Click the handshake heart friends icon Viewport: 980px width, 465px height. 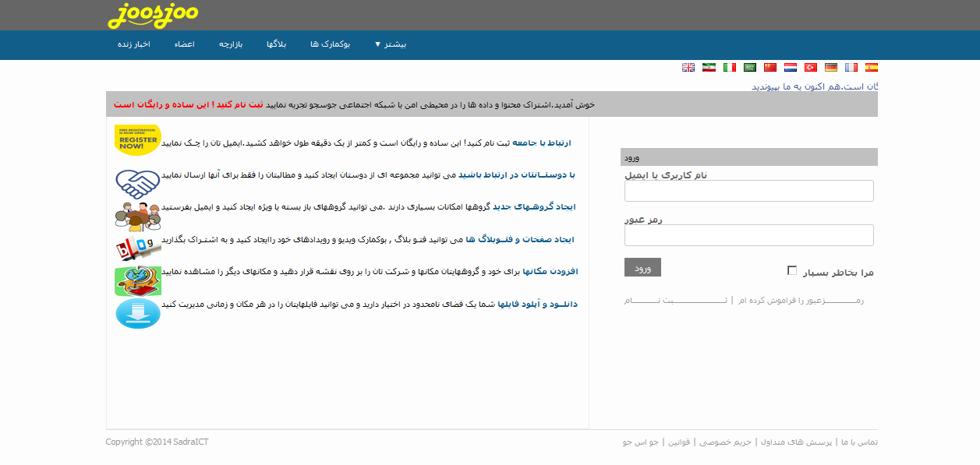click(137, 184)
